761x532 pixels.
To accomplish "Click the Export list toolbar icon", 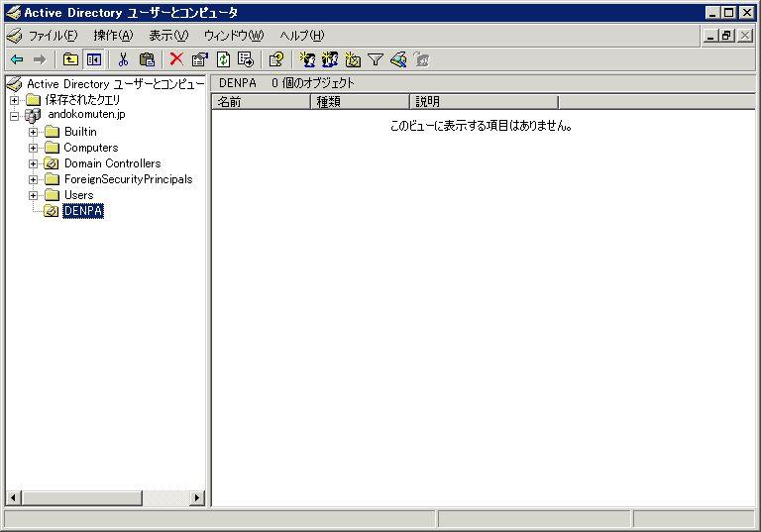I will (x=246, y=59).
